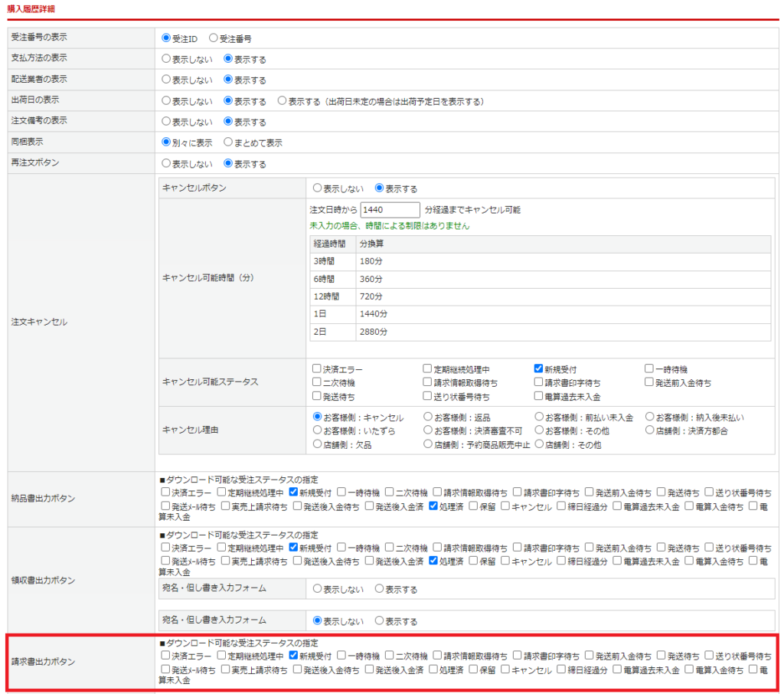Set 注文備考の表示 to 表示しない
The height and width of the screenshot is (694, 784).
[x=166, y=122]
